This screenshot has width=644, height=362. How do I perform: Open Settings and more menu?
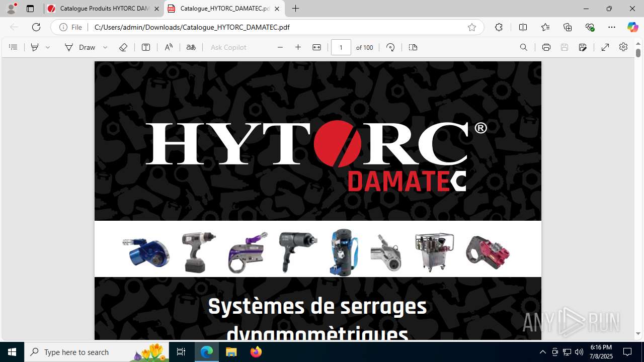point(612,27)
